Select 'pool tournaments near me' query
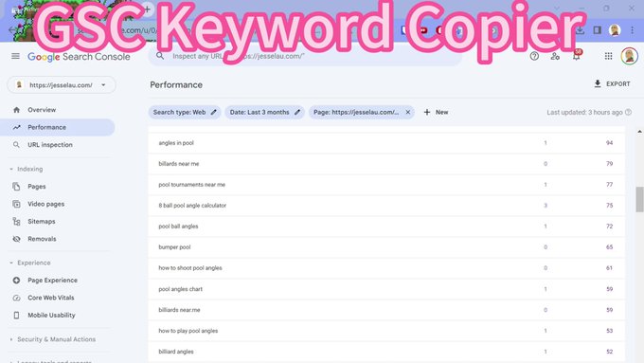Image resolution: width=644 pixels, height=363 pixels. pos(386,185)
